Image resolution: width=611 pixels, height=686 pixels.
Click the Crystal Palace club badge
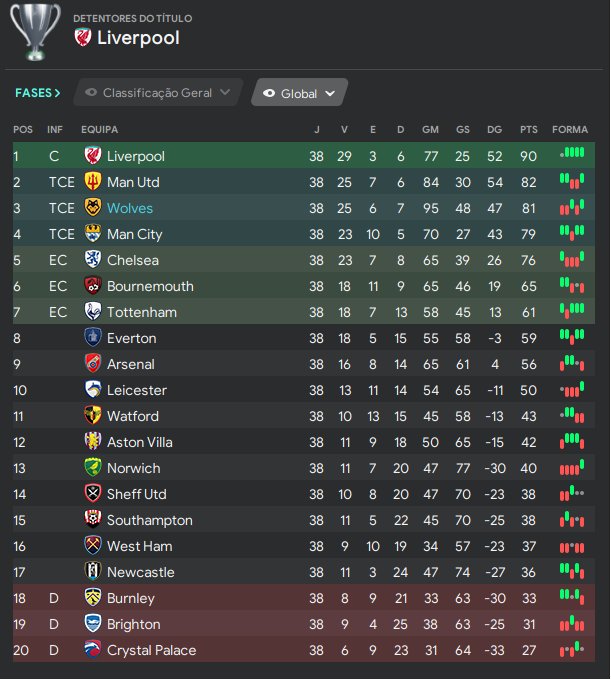coord(93,650)
